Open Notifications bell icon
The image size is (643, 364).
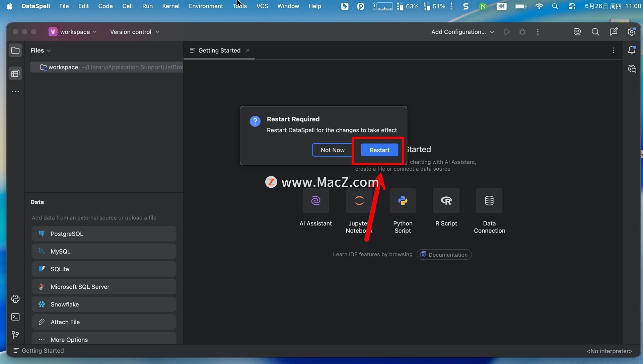click(x=632, y=51)
